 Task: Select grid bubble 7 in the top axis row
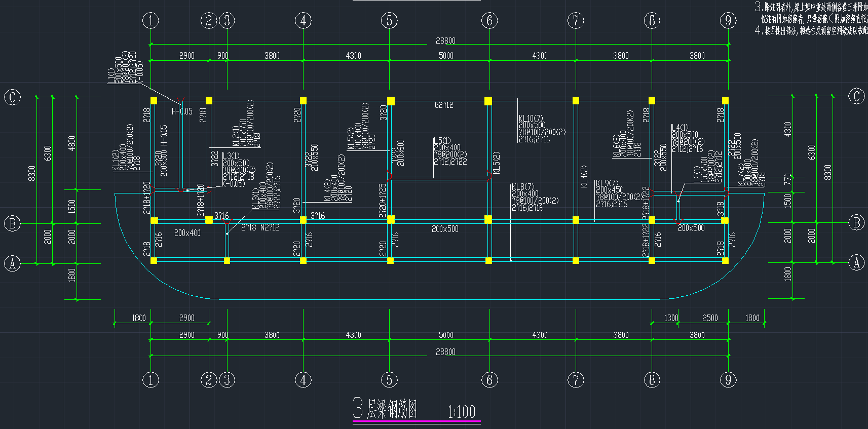[576, 21]
